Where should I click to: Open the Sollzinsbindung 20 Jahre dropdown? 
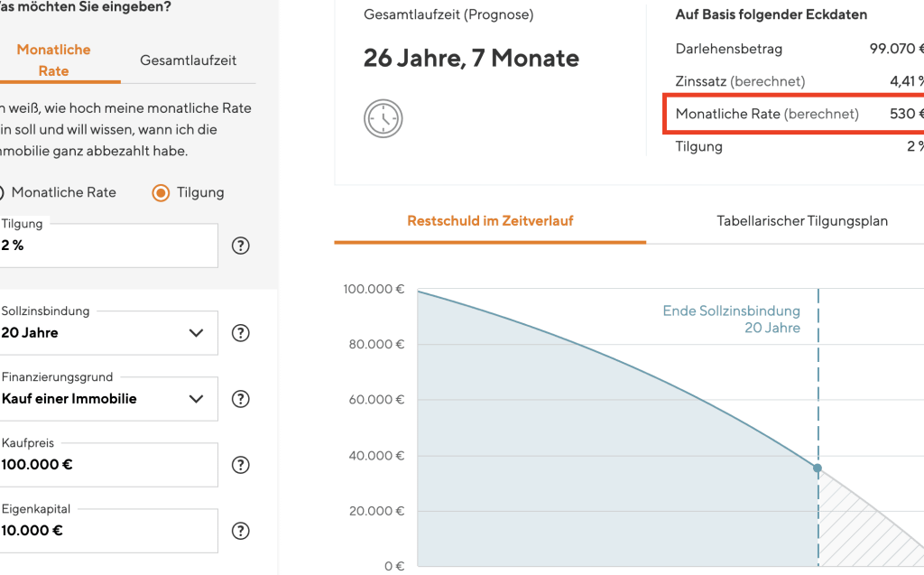(108, 332)
